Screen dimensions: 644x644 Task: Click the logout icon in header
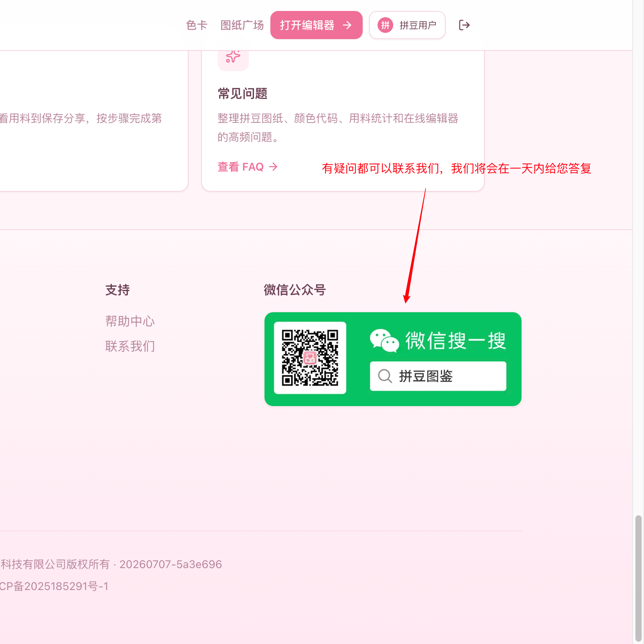coord(464,25)
